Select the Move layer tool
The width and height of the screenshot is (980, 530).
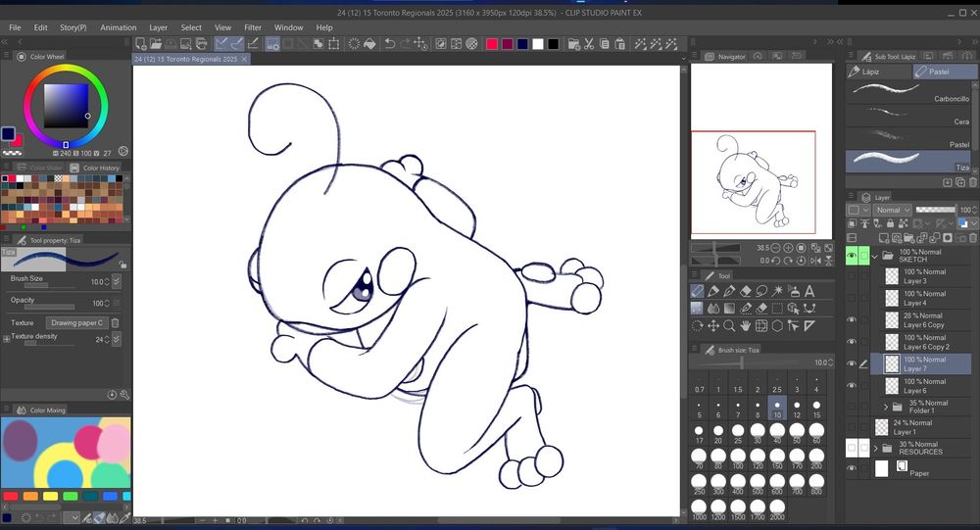coord(713,325)
